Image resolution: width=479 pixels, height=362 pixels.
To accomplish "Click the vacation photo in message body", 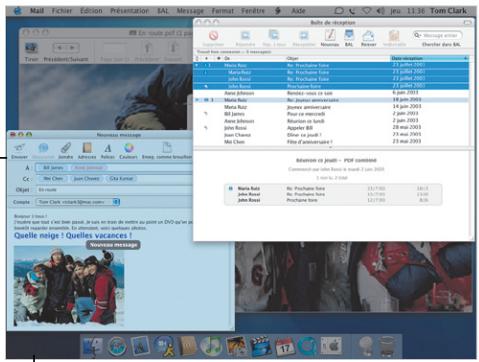I will (x=69, y=286).
